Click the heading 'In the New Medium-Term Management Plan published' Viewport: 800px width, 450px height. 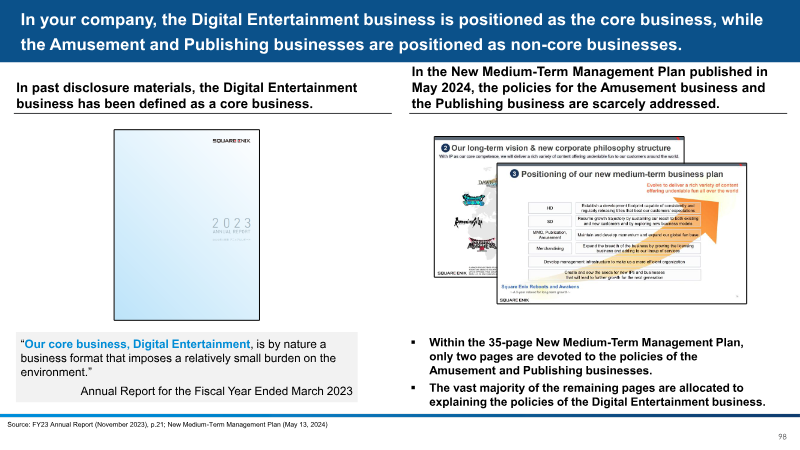[589, 87]
